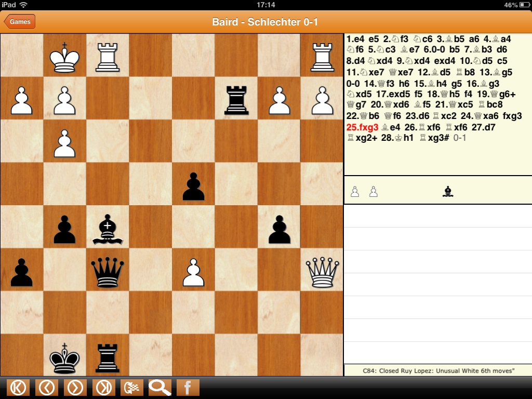Select the highlighted move 25.fxg3
Screen dimensions: 532x399
tap(362, 127)
